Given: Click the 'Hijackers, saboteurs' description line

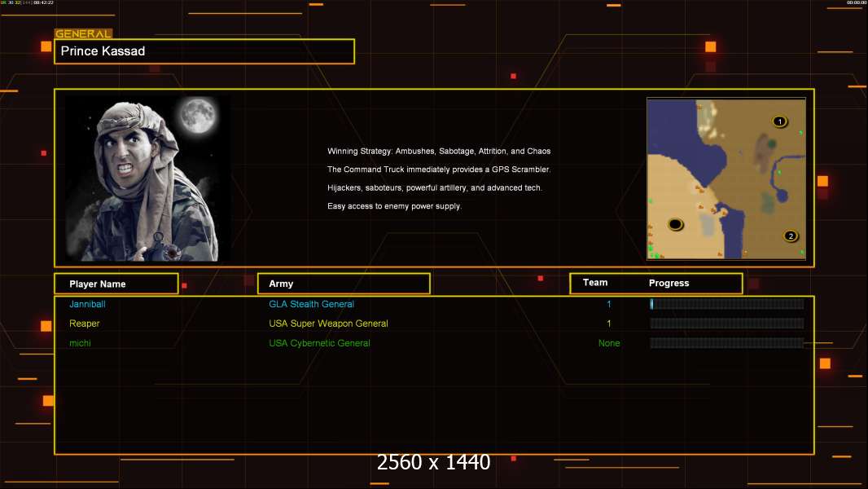Looking at the screenshot, I should point(435,187).
